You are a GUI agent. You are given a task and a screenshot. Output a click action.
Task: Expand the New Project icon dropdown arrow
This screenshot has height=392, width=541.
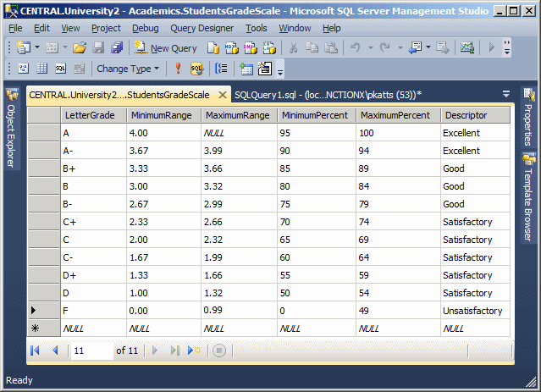click(x=37, y=47)
